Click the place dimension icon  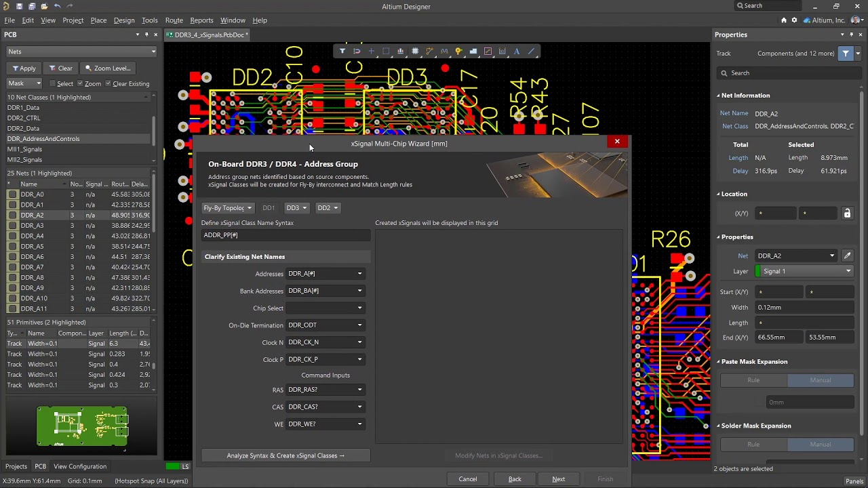(502, 51)
